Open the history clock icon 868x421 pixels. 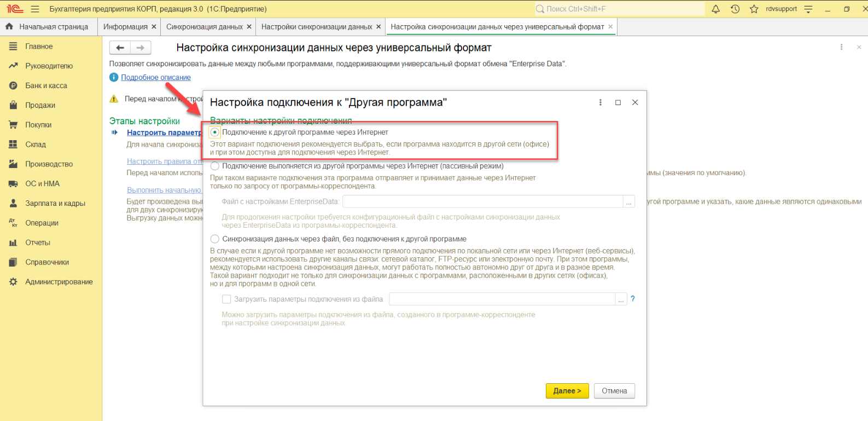tap(735, 9)
